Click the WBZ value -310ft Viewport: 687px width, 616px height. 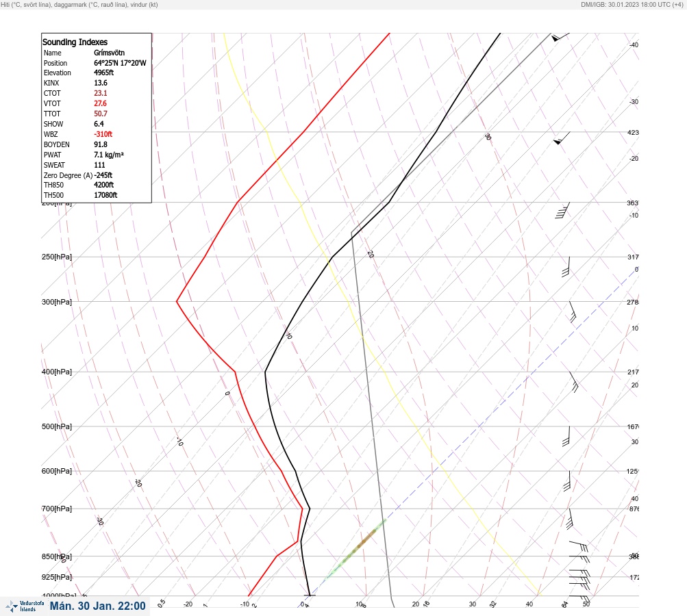coord(103,134)
